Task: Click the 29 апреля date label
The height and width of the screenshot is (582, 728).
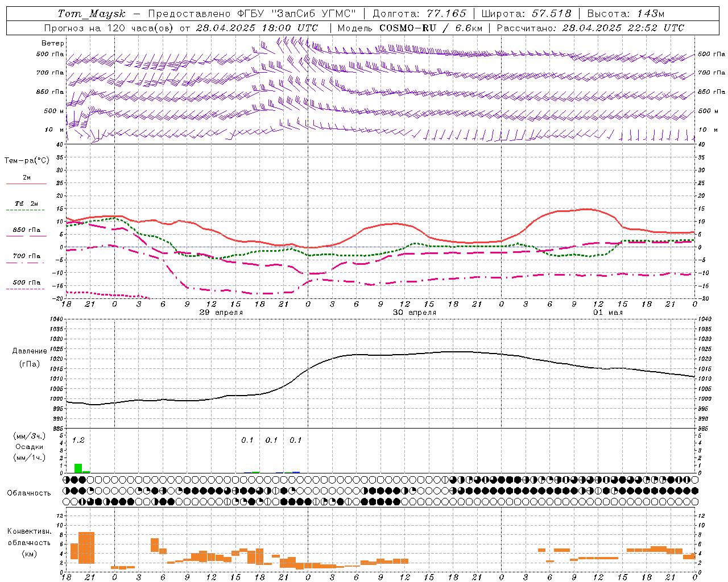Action: coord(221,313)
